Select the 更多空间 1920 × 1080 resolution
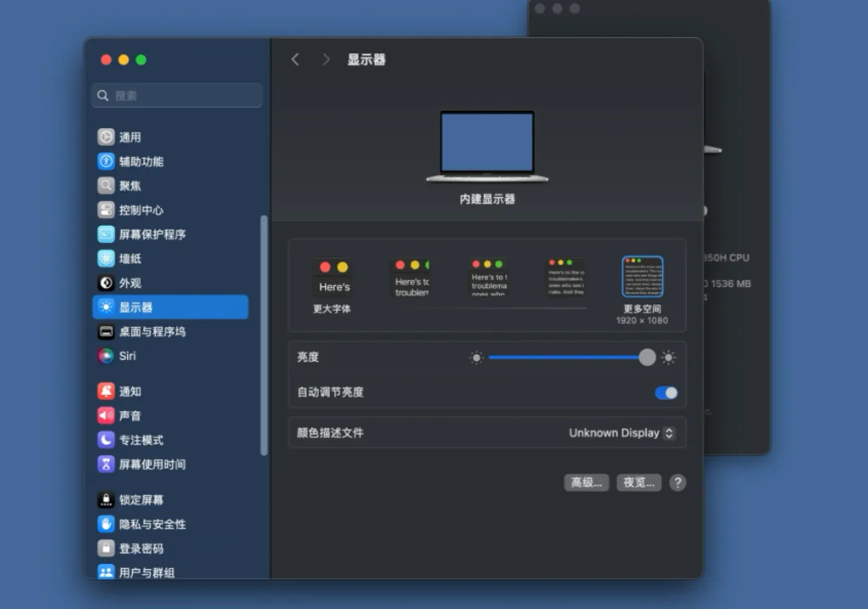The width and height of the screenshot is (868, 609). pyautogui.click(x=642, y=276)
